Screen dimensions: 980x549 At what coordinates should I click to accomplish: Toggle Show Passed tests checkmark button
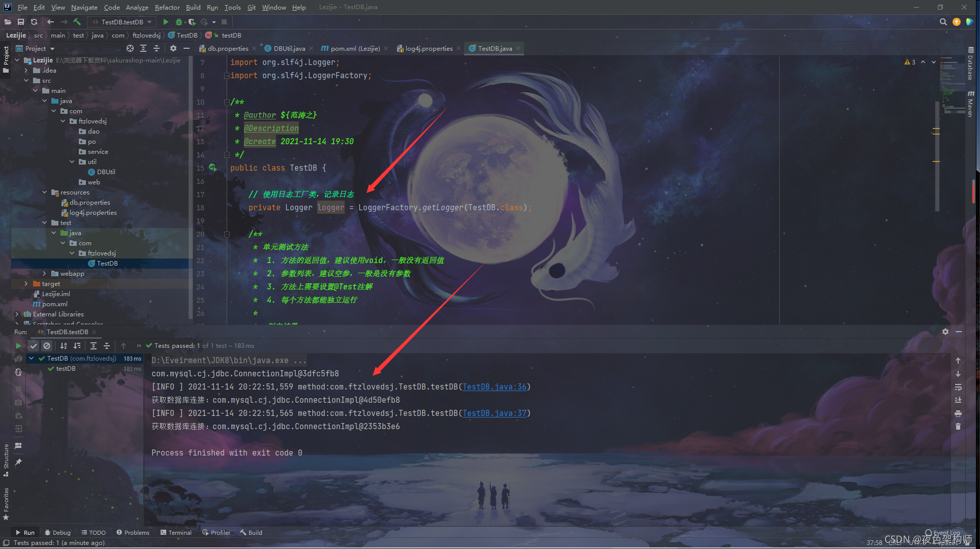[x=34, y=346]
